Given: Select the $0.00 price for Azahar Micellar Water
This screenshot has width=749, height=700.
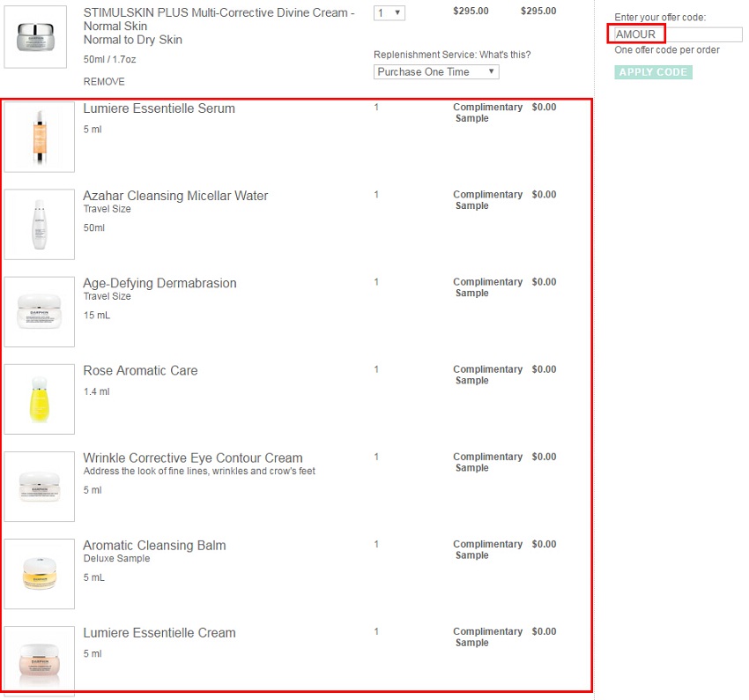Looking at the screenshot, I should (x=544, y=195).
